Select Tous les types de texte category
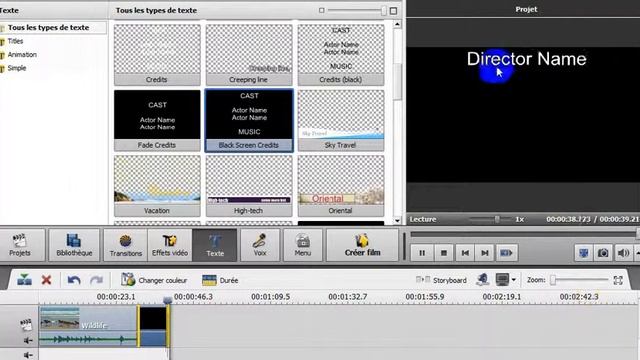 point(48,28)
